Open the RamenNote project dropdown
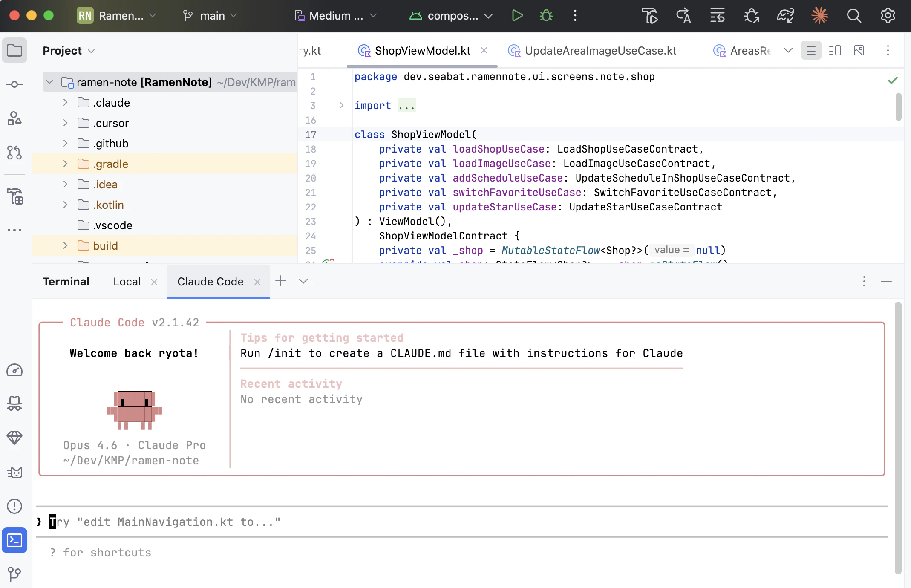911x588 pixels. pyautogui.click(x=117, y=16)
